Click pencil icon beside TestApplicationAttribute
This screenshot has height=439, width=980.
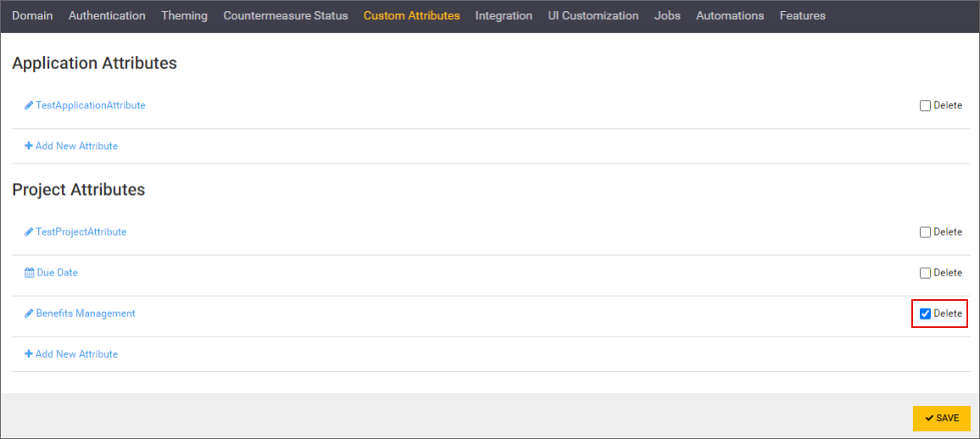29,106
